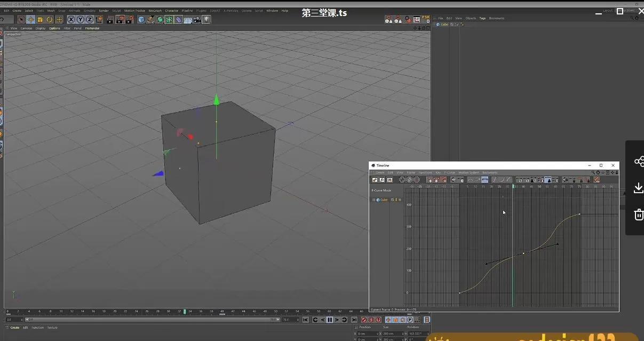The height and width of the screenshot is (341, 644).
Task: Click Render to Picture Viewer icon
Action: 120,20
